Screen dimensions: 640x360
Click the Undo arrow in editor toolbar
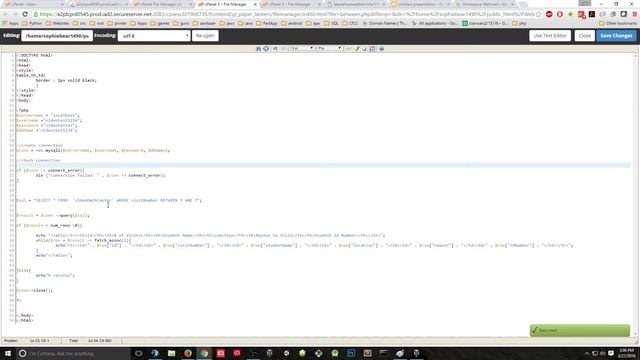point(275,49)
